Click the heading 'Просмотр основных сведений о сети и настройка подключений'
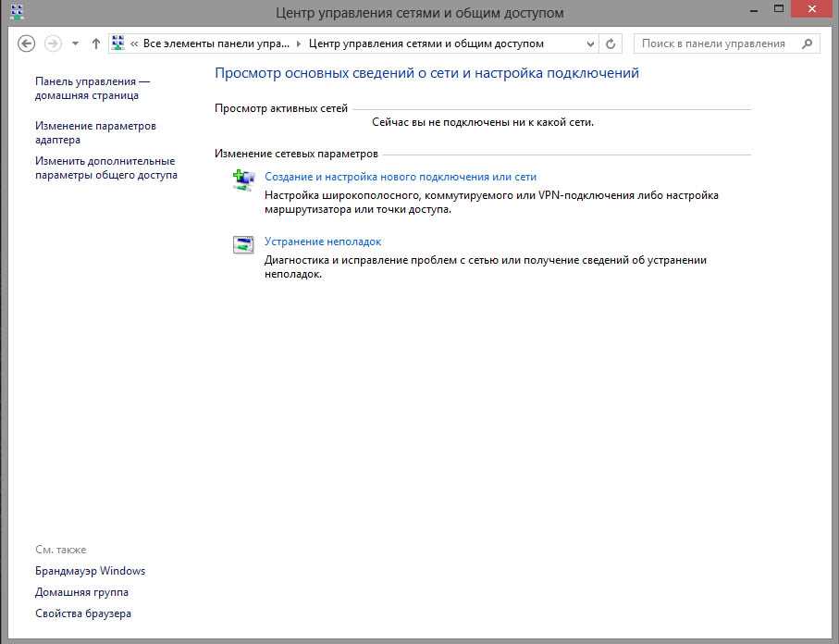This screenshot has height=644, width=839. 426,73
